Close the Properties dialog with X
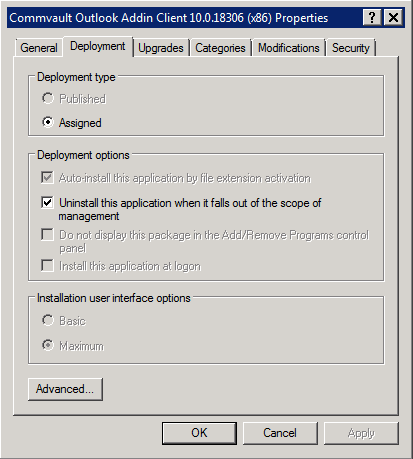The height and width of the screenshot is (459, 413). (x=393, y=17)
